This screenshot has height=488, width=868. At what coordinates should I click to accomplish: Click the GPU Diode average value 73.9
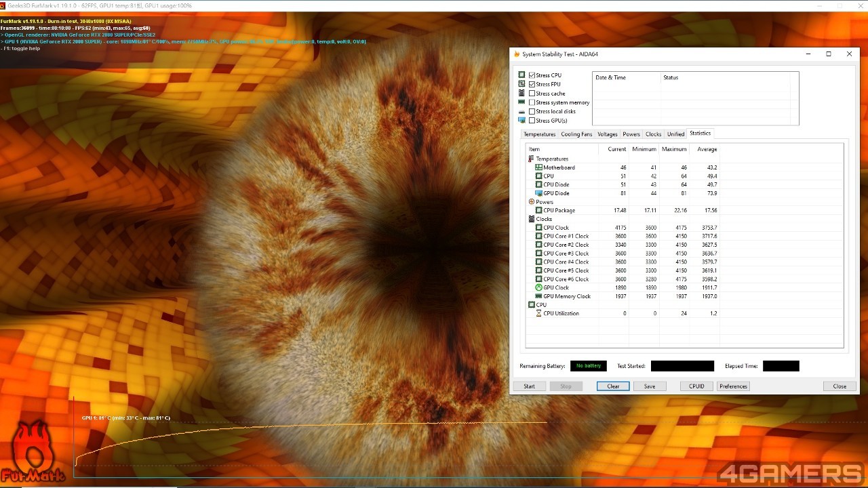[x=712, y=193]
